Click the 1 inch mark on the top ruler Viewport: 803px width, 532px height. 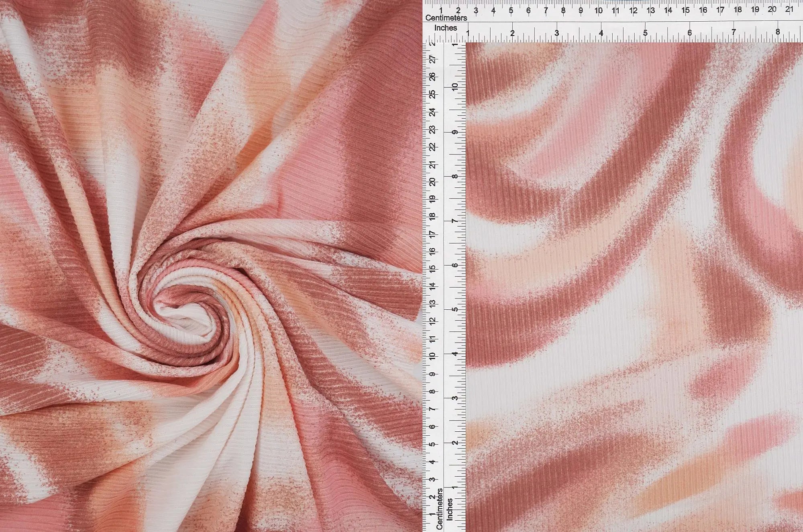click(468, 33)
